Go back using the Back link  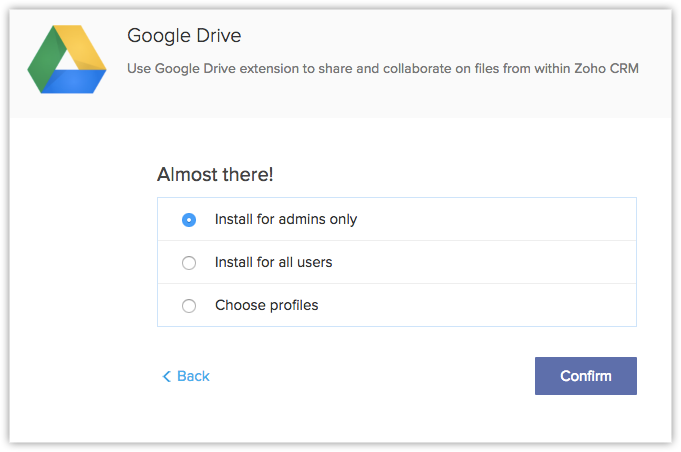pos(193,377)
